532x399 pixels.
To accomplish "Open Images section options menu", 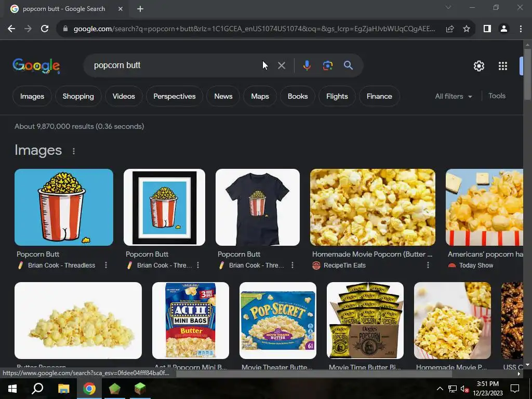I will click(x=74, y=151).
